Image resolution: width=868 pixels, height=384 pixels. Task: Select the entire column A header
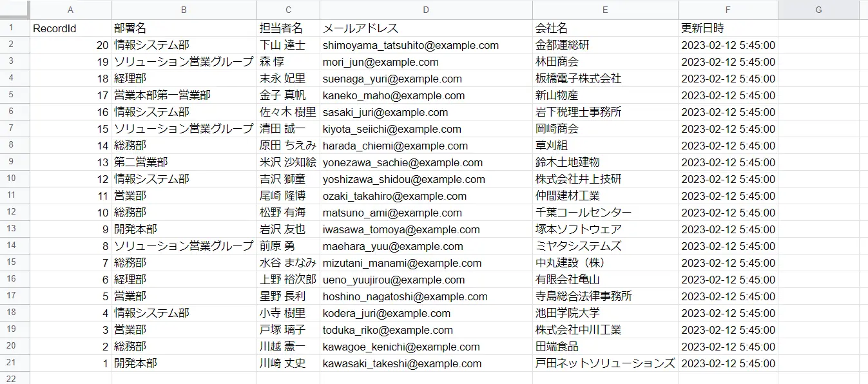point(70,10)
